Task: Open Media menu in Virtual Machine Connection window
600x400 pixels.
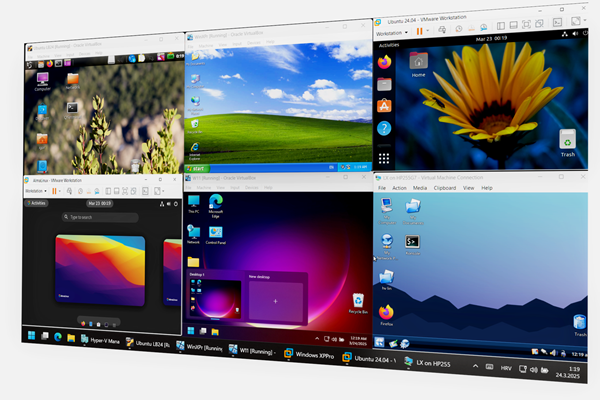Action: pyautogui.click(x=420, y=188)
